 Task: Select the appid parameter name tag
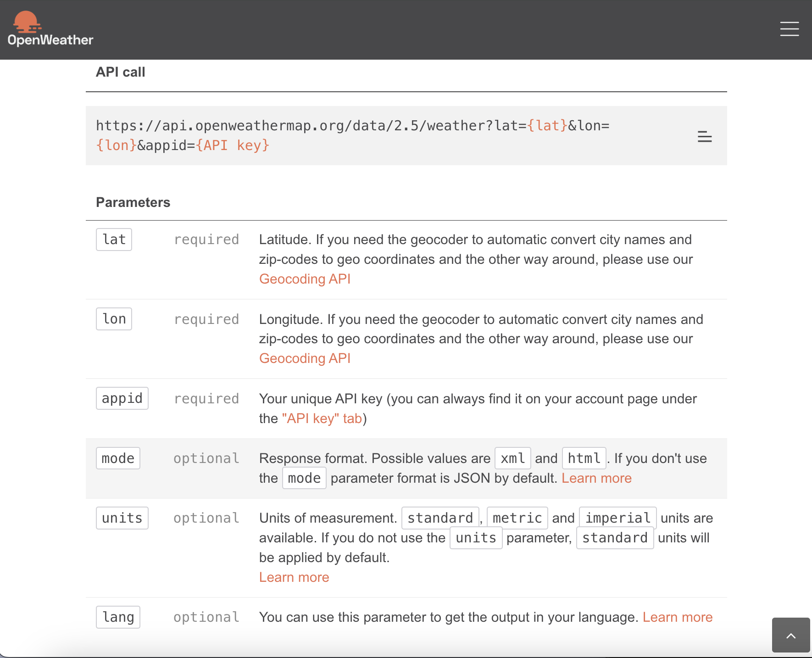point(122,398)
